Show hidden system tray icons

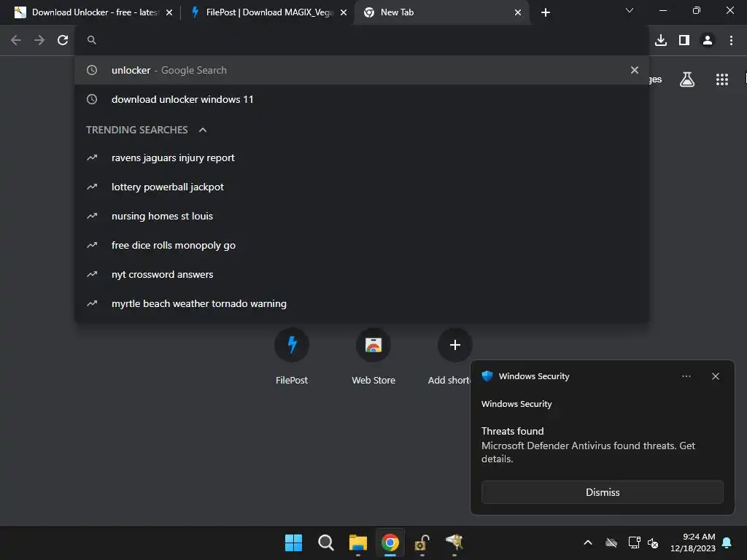(x=588, y=542)
